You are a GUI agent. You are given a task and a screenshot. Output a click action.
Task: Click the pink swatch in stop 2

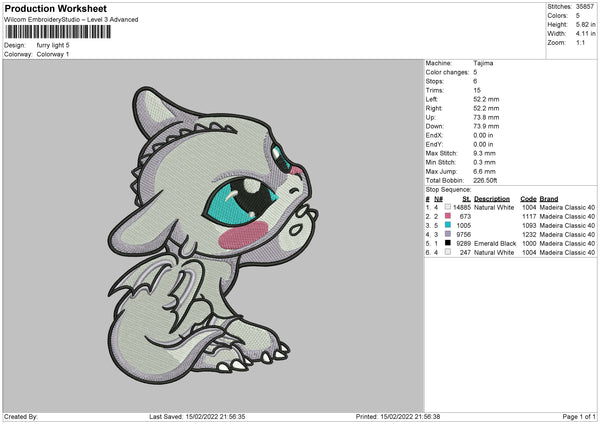point(448,216)
